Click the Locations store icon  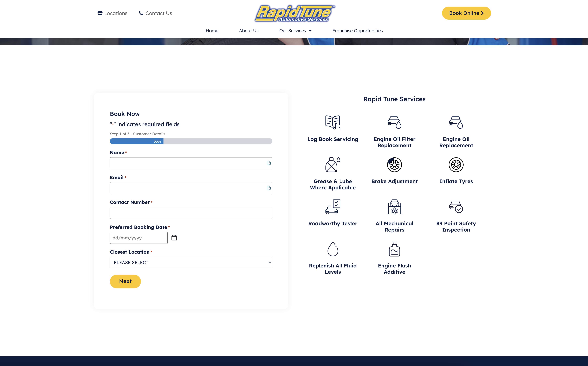tap(100, 13)
